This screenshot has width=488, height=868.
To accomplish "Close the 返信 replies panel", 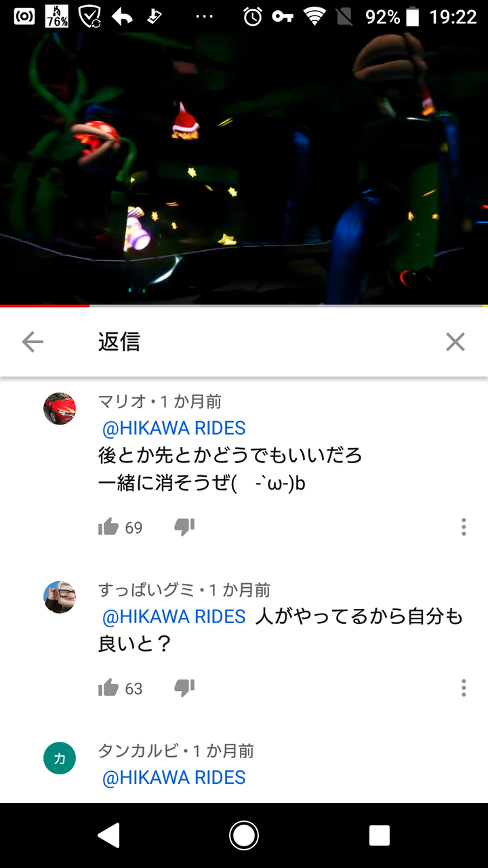I will tap(455, 342).
